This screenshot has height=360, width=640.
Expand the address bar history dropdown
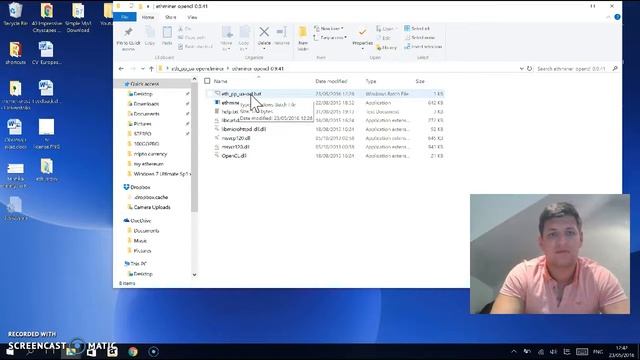(521, 69)
